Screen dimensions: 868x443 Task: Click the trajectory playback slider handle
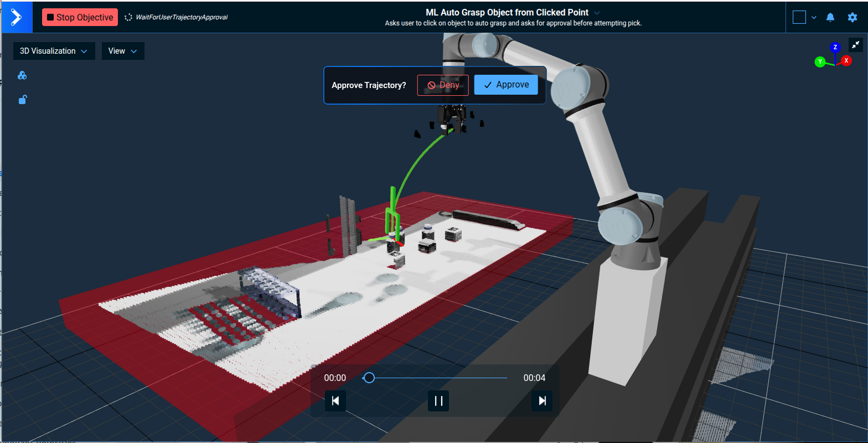coord(369,378)
